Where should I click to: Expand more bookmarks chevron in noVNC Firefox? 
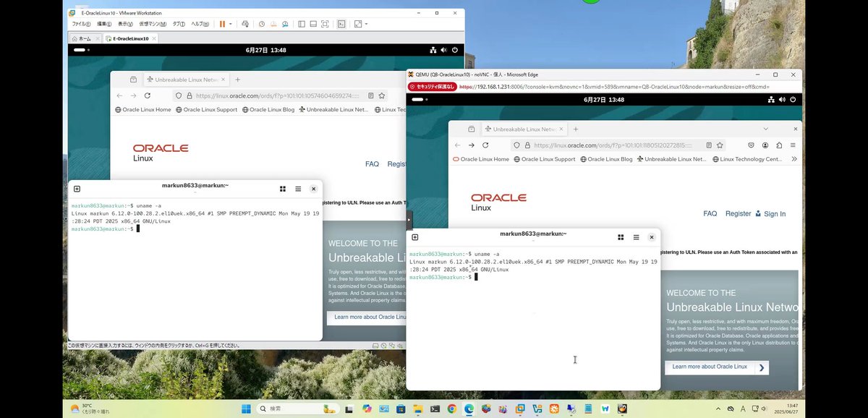pos(794,159)
